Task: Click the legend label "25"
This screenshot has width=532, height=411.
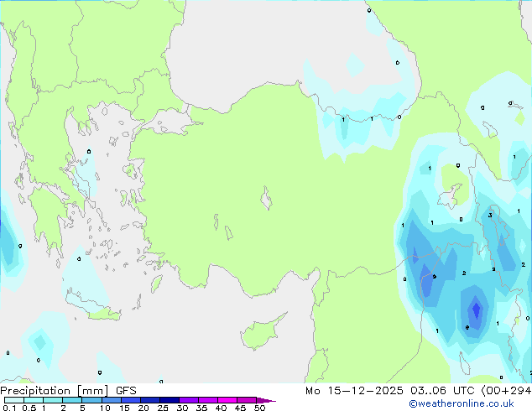Action: tap(163, 408)
